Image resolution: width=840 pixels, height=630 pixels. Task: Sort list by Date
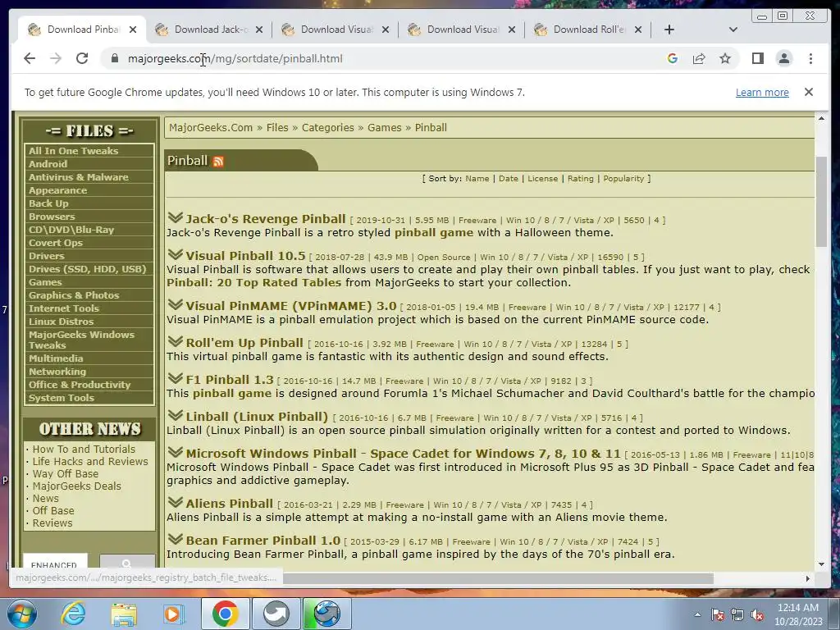(509, 178)
